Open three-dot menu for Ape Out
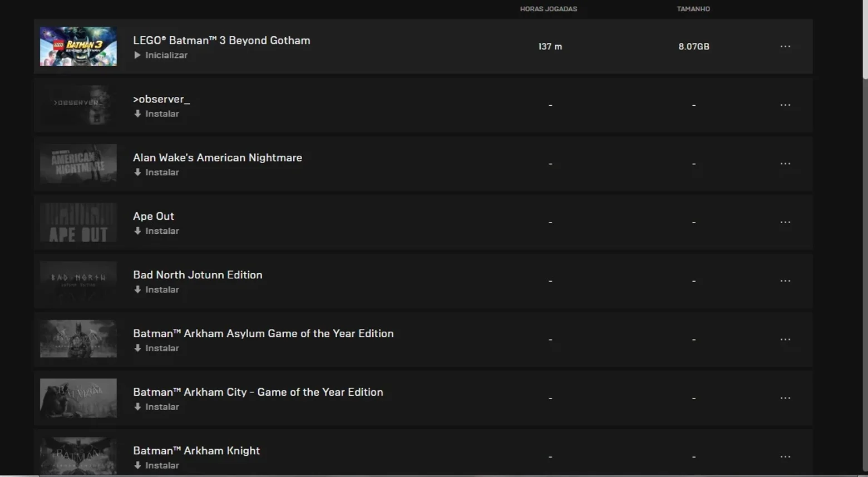The height and width of the screenshot is (477, 868). tap(785, 222)
